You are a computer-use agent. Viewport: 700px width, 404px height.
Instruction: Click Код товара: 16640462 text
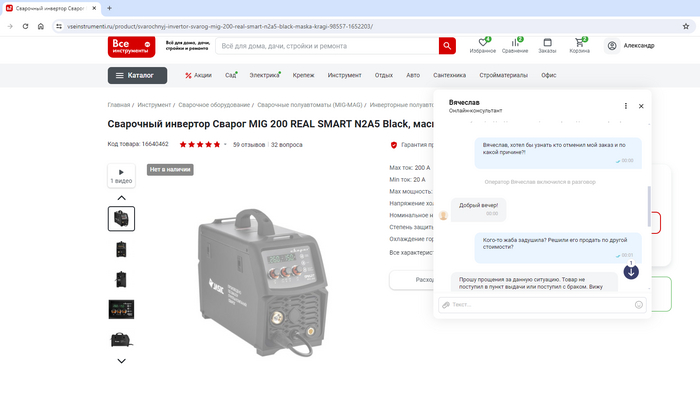138,144
